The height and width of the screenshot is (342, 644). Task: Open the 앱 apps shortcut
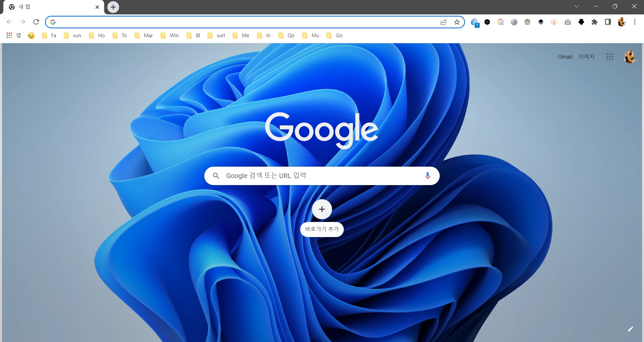point(13,35)
